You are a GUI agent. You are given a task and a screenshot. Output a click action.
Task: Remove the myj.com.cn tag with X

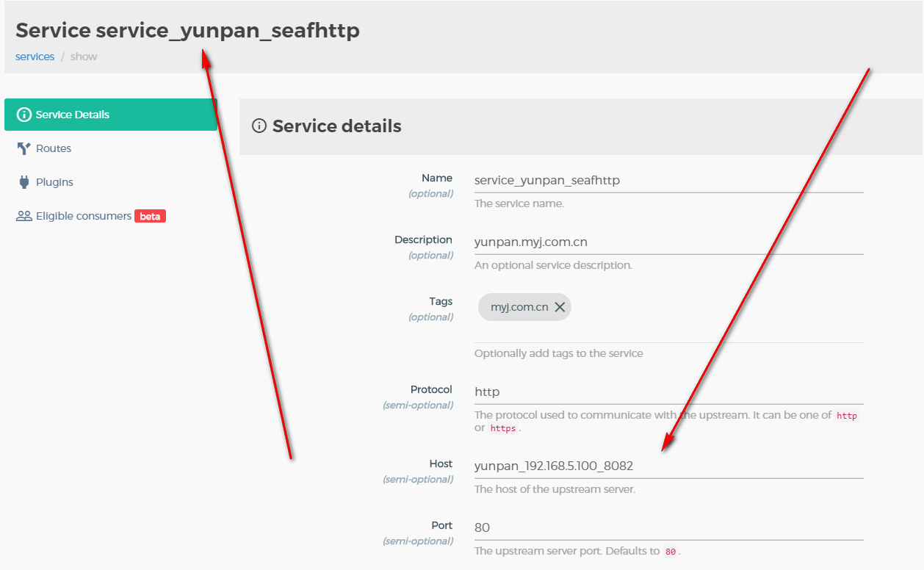[x=560, y=307]
